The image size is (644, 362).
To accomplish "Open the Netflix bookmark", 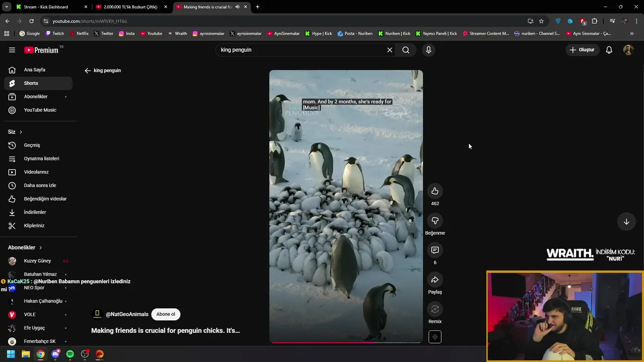I will pos(79,34).
